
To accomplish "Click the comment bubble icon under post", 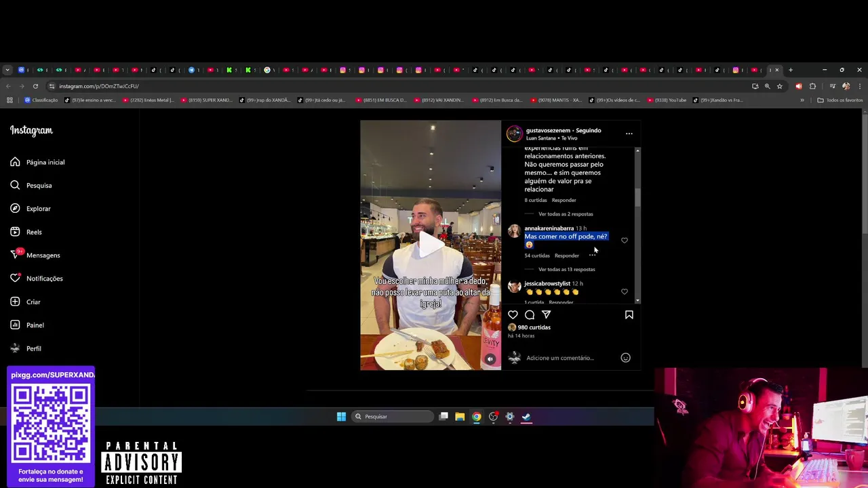I will [x=530, y=314].
